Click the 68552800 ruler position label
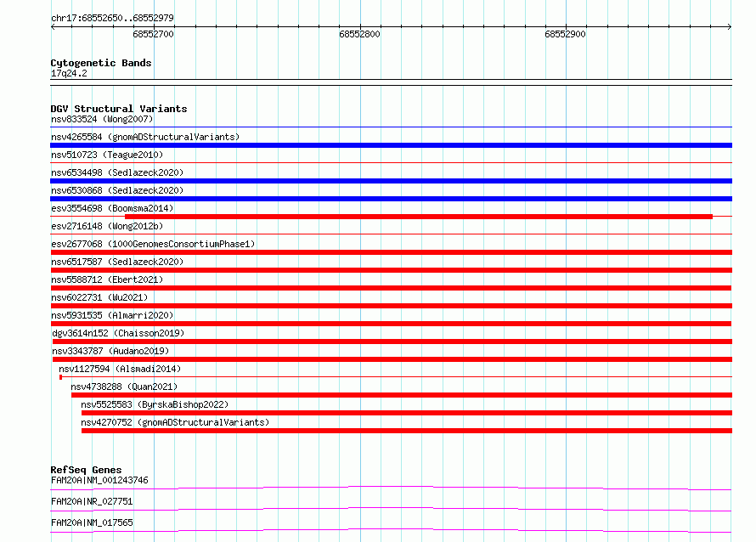The height and width of the screenshot is (542, 756). tap(359, 34)
